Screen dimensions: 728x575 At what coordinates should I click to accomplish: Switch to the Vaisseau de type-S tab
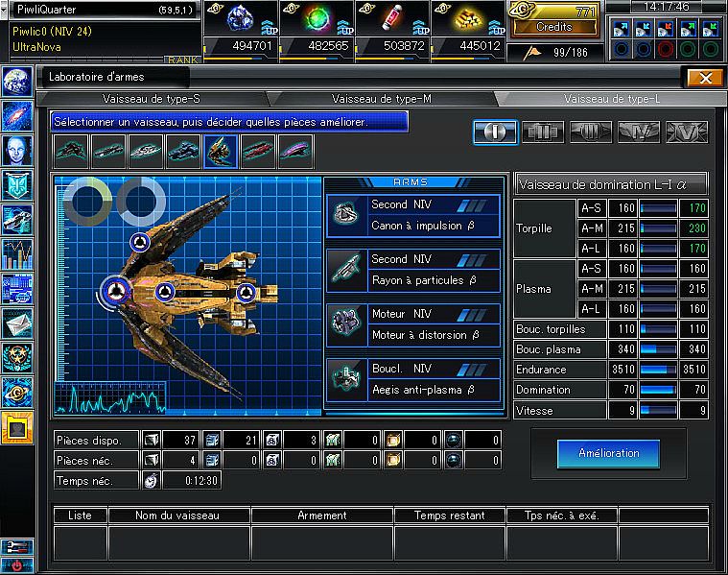pyautogui.click(x=152, y=99)
